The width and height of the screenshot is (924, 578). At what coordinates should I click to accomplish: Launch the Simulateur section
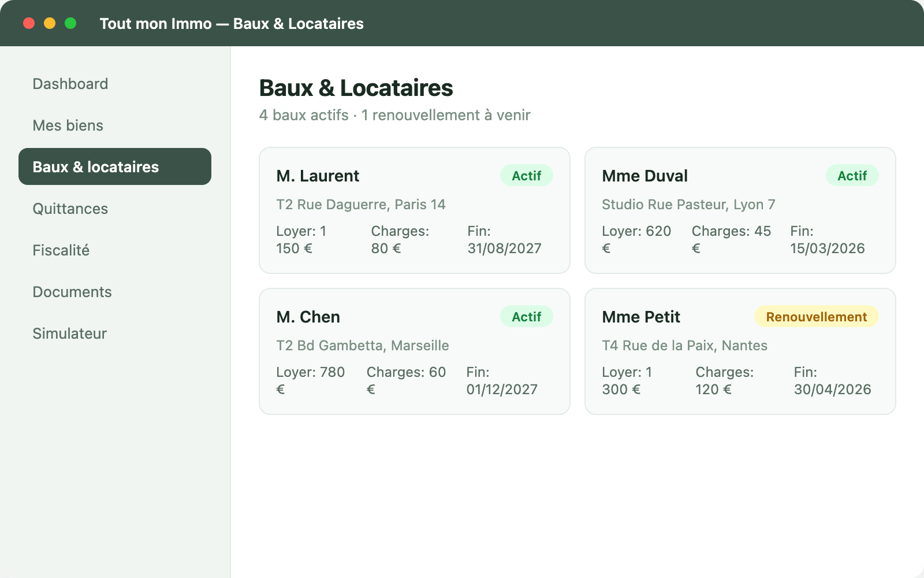click(x=115, y=333)
